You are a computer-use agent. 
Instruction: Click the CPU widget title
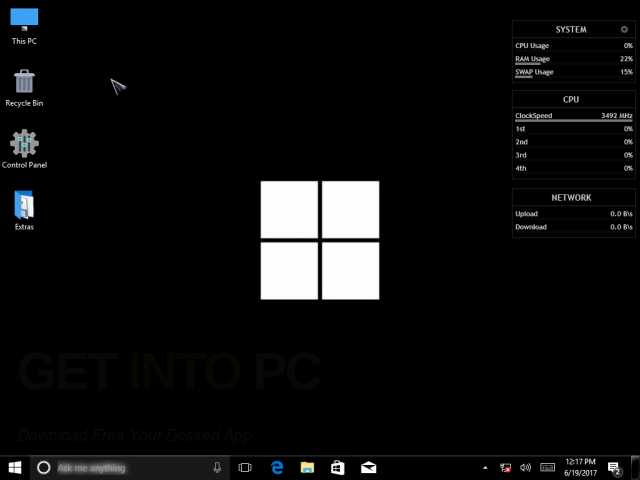[x=571, y=99]
